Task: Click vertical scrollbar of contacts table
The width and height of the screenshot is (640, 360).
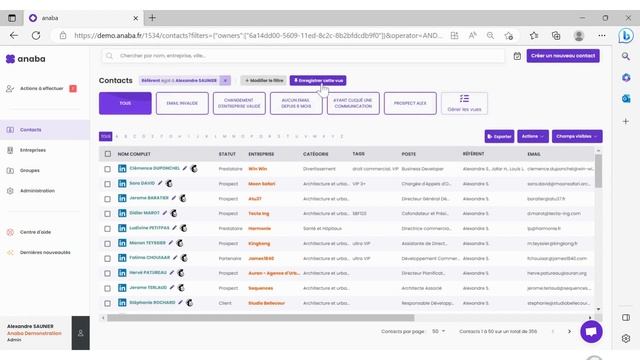Action: click(x=598, y=171)
